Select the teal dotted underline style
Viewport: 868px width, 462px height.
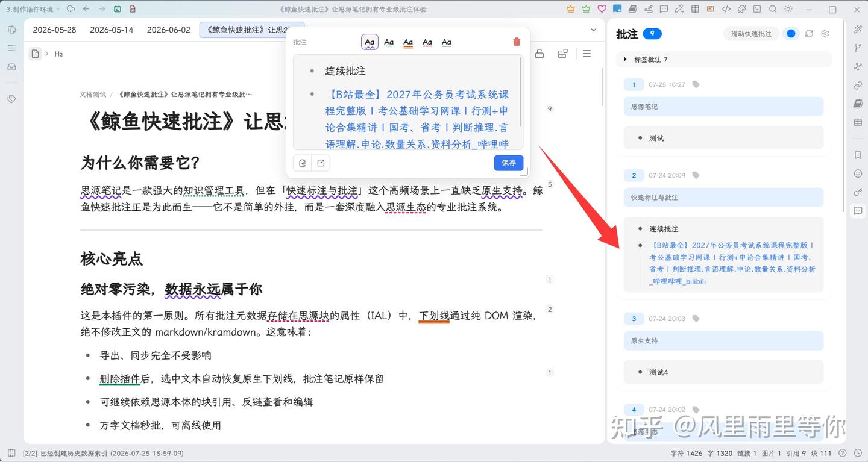389,42
